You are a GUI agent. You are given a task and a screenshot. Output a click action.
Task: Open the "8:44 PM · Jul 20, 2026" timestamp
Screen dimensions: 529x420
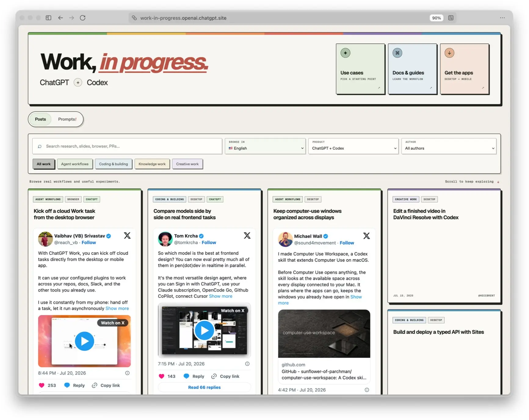coord(62,373)
